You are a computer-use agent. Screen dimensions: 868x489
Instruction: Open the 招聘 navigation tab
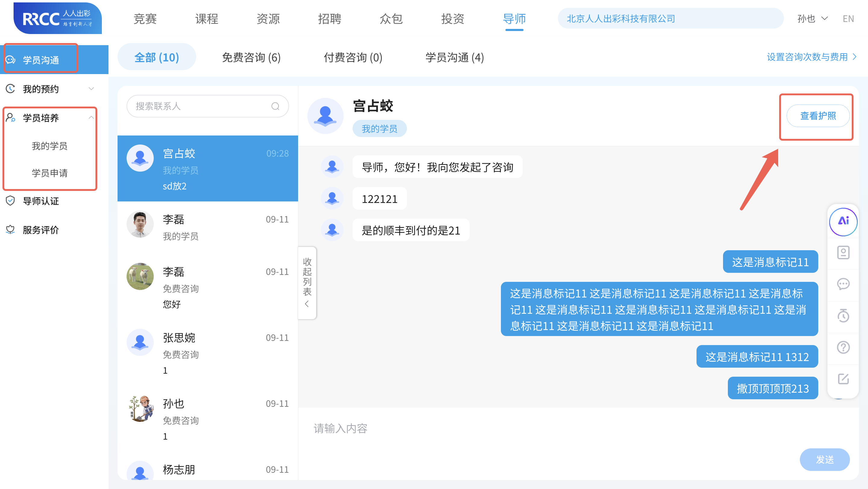coord(329,19)
